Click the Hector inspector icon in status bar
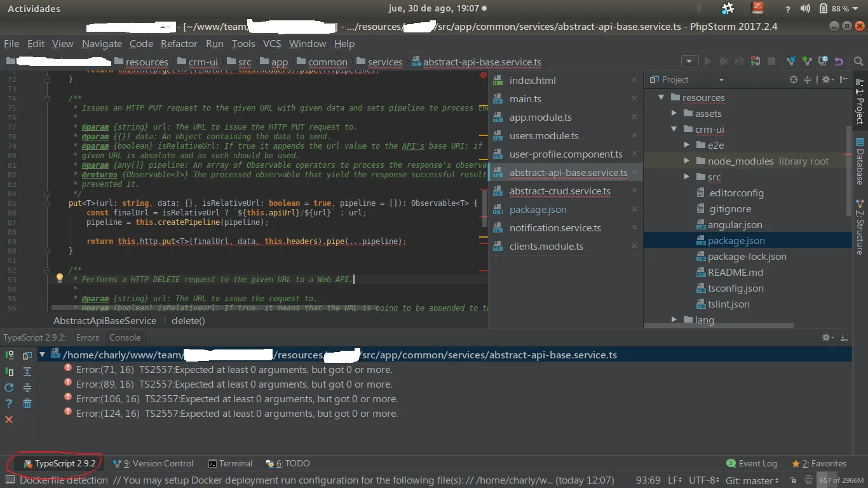 click(x=808, y=480)
